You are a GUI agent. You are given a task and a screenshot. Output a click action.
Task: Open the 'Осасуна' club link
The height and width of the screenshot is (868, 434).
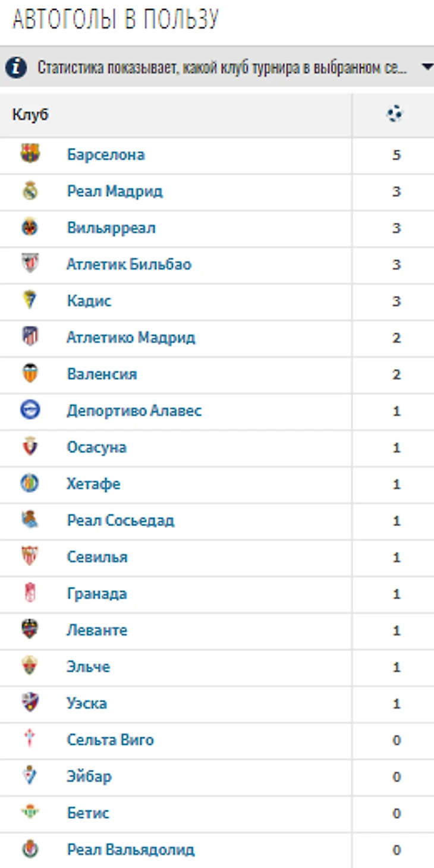[97, 447]
